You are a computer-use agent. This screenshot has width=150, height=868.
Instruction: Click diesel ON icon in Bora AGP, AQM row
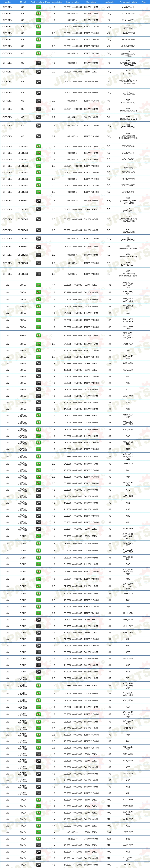tap(39, 364)
